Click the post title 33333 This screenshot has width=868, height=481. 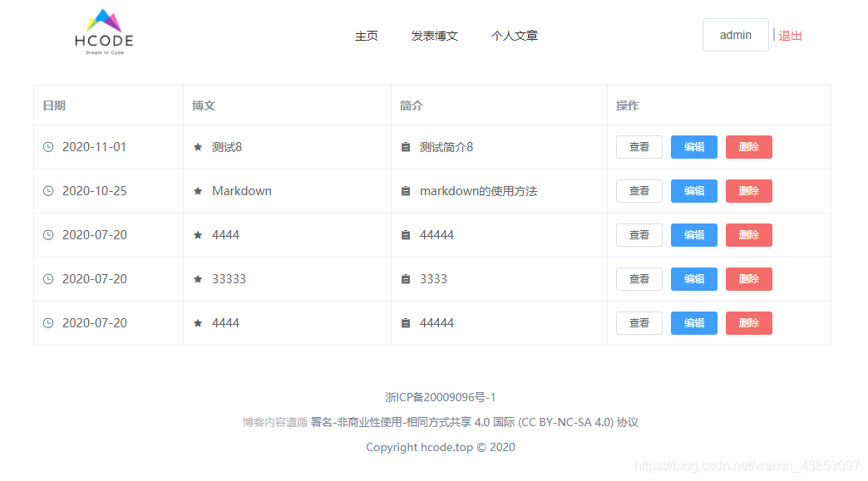(x=229, y=279)
